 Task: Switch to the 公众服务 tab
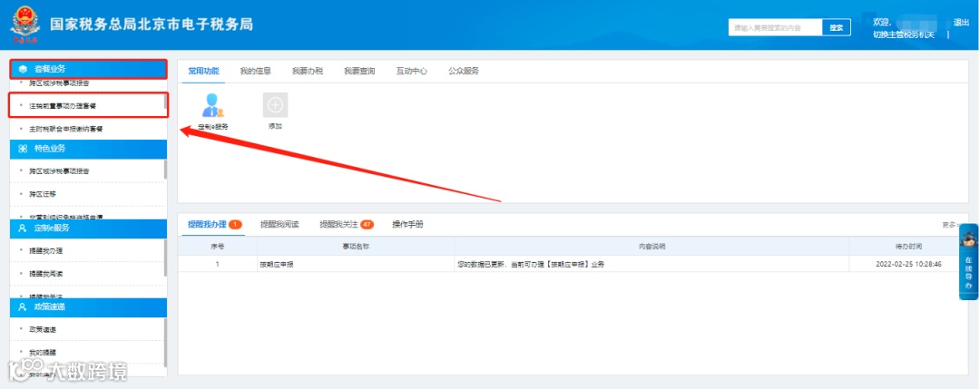(x=464, y=71)
